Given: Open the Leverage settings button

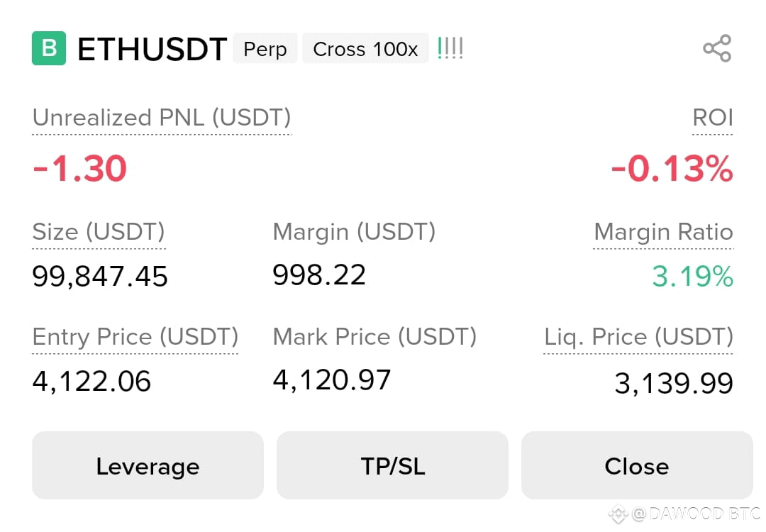Looking at the screenshot, I should [x=148, y=465].
